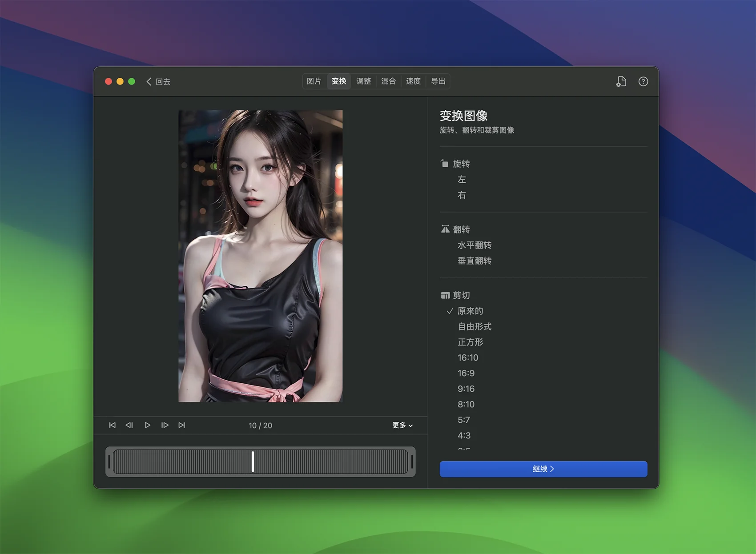This screenshot has width=756, height=554.
Task: Apply 垂直翻转 vertical flip
Action: point(475,261)
